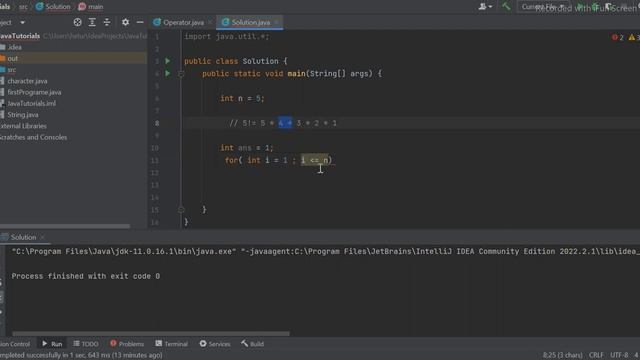Click the green Build Project hammer icon
The height and width of the screenshot is (360, 640).
click(506, 6)
